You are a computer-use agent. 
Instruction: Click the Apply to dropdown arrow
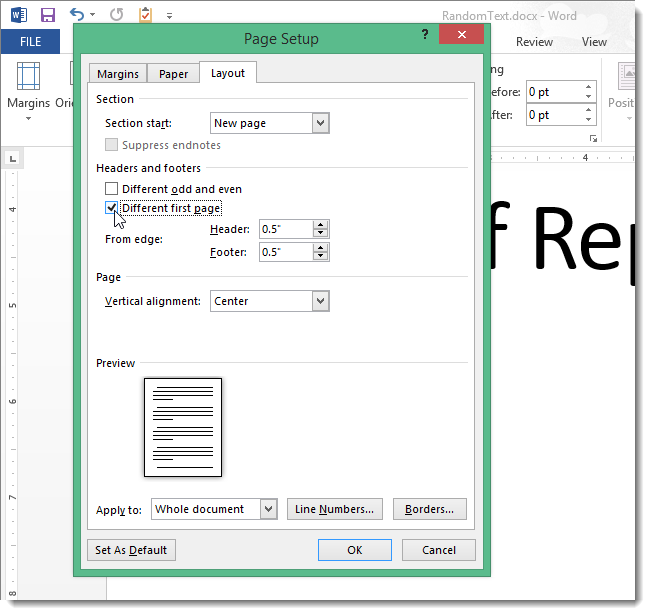coord(269,509)
